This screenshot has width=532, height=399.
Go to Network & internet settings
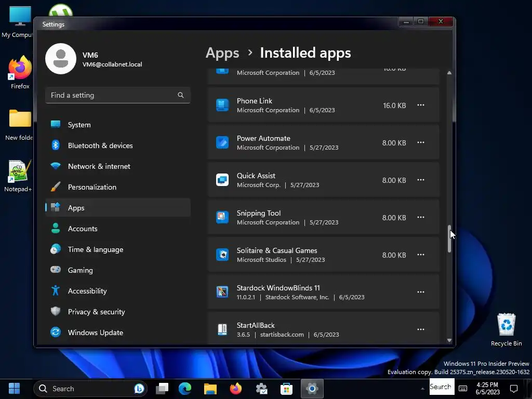(118, 166)
